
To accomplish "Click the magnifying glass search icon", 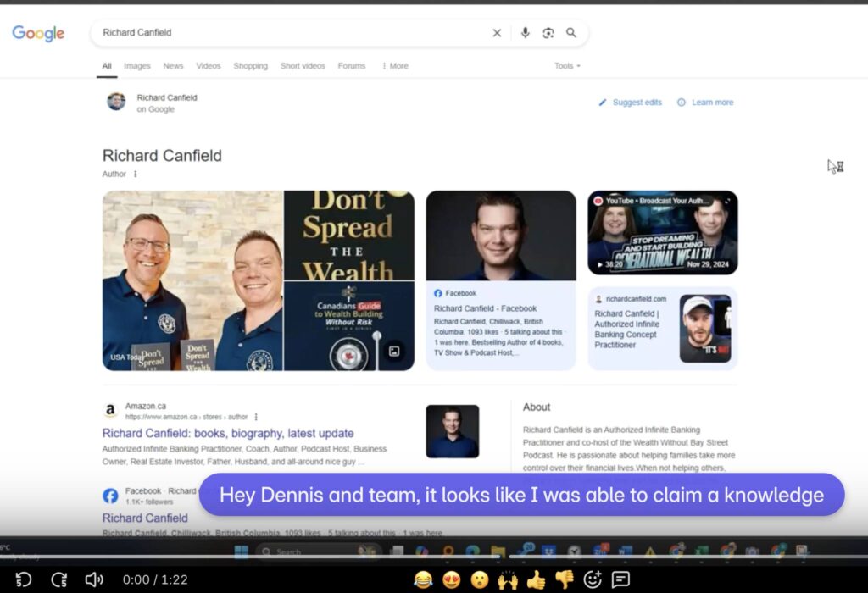I will pos(571,33).
